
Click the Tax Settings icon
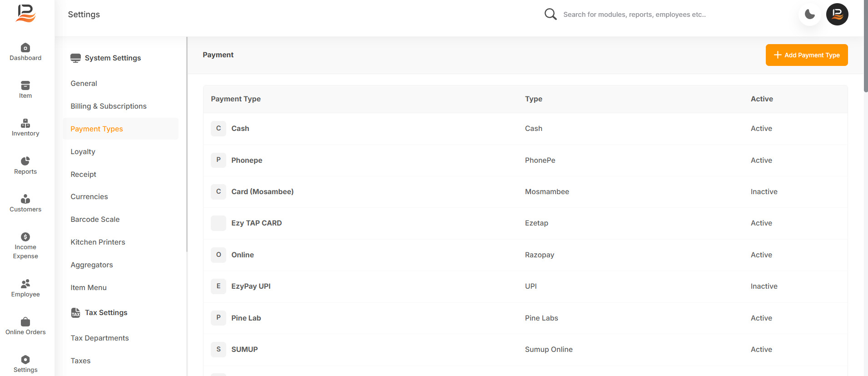coord(75,313)
